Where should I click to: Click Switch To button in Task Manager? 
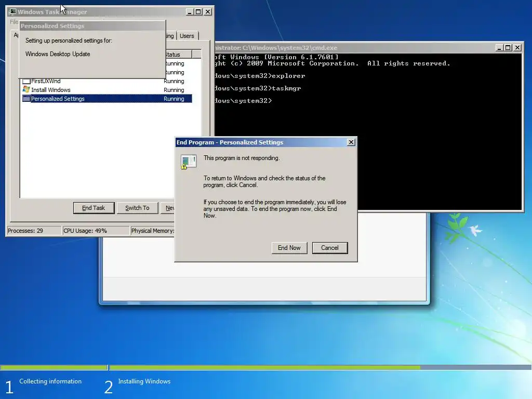point(137,208)
